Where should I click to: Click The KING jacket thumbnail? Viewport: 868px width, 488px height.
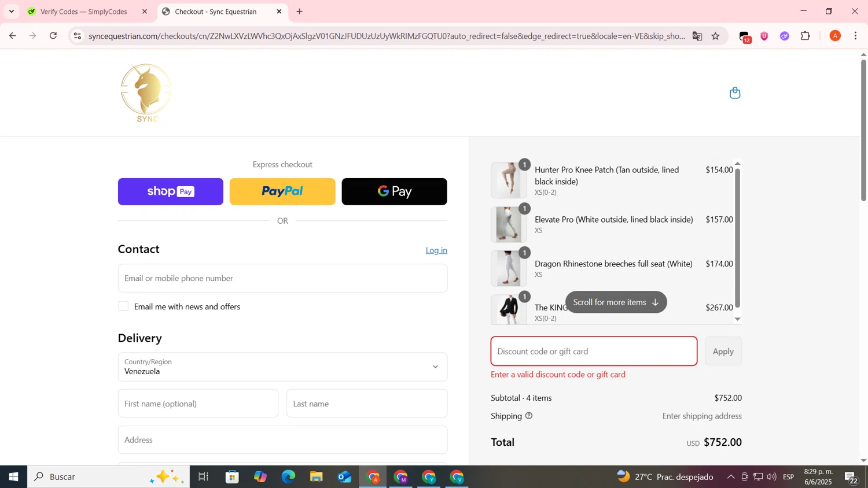click(x=509, y=309)
